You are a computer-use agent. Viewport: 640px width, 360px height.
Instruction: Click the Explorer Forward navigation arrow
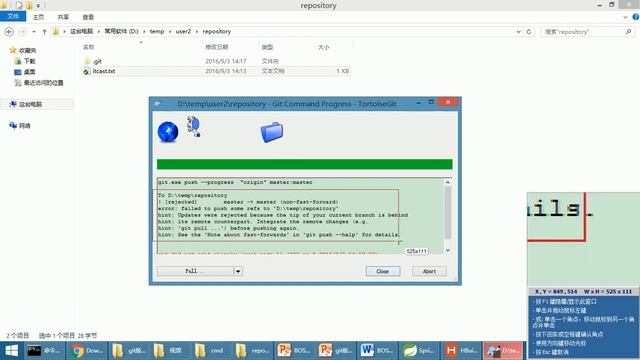(23, 31)
